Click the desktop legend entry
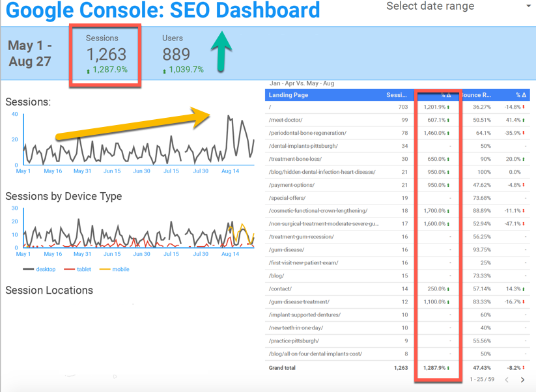 click(39, 270)
